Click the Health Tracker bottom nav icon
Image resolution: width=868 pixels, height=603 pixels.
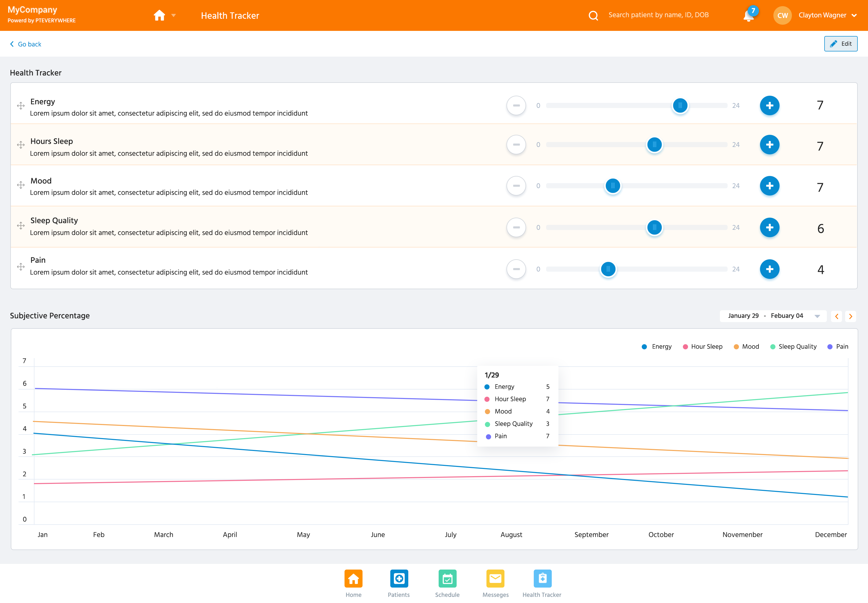pyautogui.click(x=542, y=579)
